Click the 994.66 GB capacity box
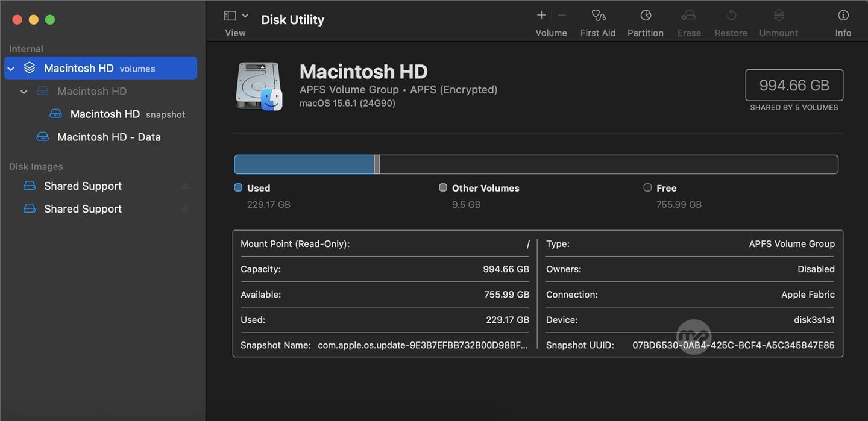Image resolution: width=868 pixels, height=421 pixels. pyautogui.click(x=794, y=85)
